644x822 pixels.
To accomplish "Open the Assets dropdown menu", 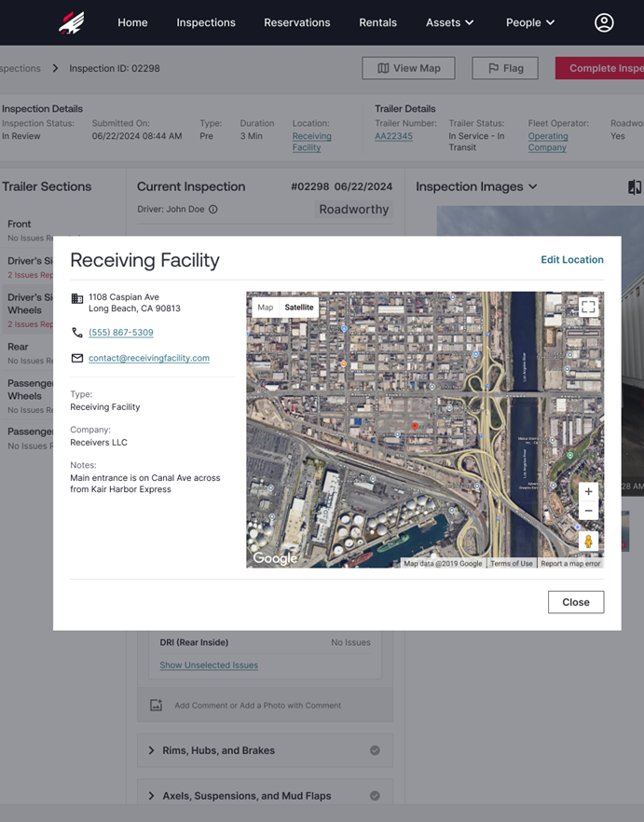I will (449, 22).
